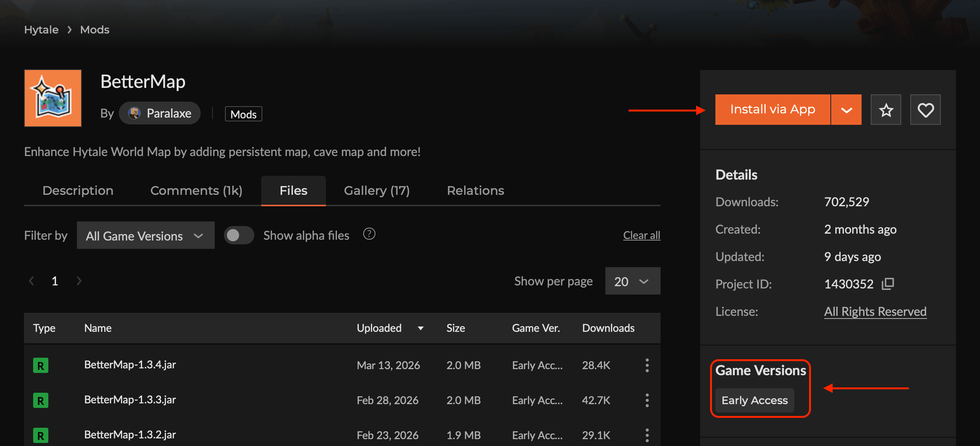
Task: Click the release type R badge for BetterMap-1.3.3.jar
Action: click(41, 400)
